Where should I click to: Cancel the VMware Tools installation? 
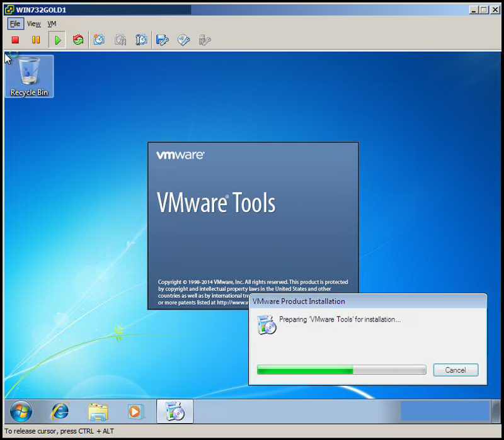[x=455, y=370]
